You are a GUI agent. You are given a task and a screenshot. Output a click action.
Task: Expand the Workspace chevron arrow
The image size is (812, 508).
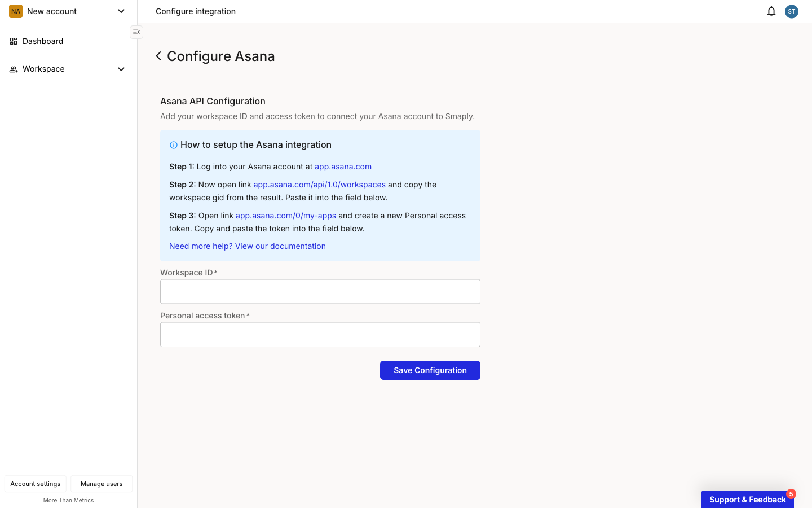(121, 69)
